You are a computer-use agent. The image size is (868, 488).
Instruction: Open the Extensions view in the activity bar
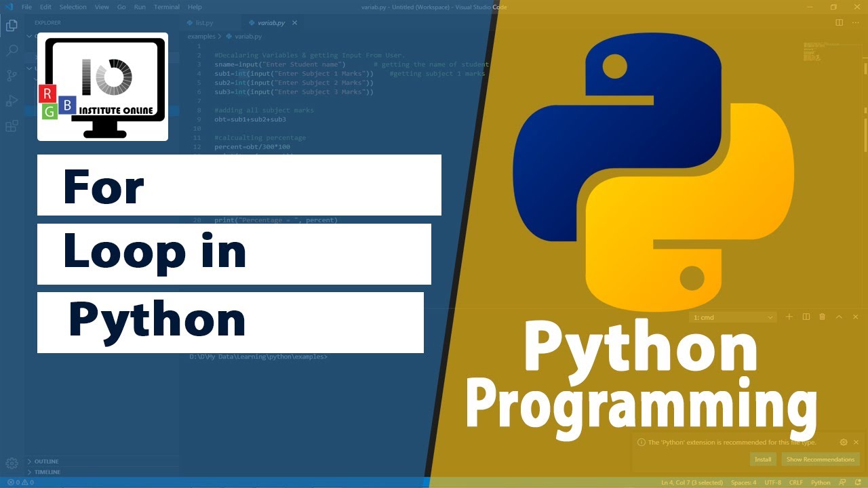point(12,126)
